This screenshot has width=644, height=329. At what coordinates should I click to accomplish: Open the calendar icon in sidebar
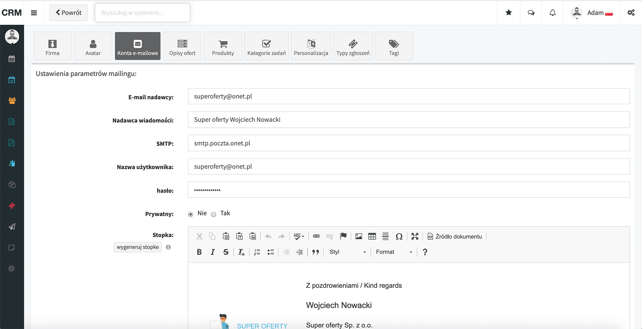[x=12, y=59]
